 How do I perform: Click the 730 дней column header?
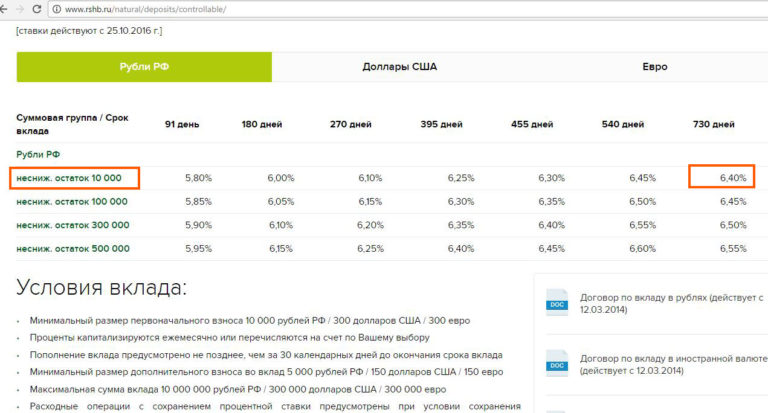pos(713,125)
